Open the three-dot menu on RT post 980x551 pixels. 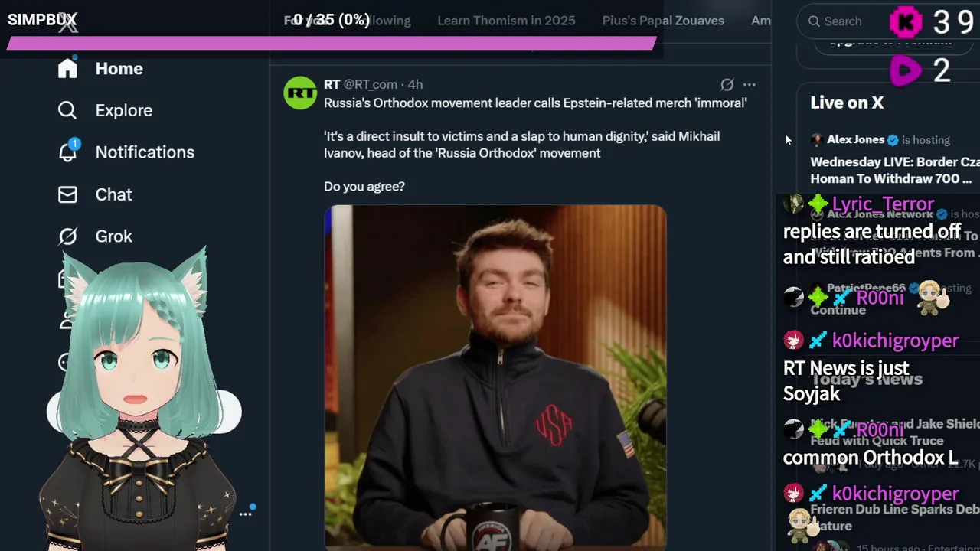750,84
